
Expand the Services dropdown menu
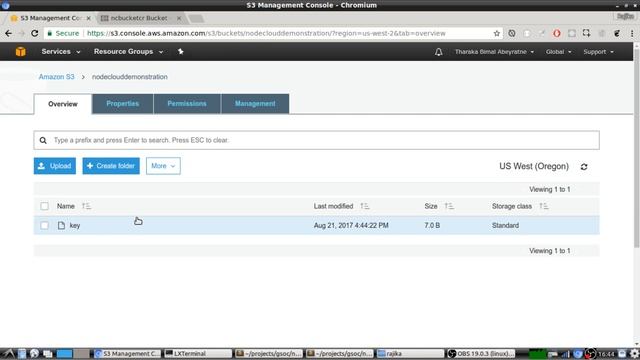pos(61,52)
